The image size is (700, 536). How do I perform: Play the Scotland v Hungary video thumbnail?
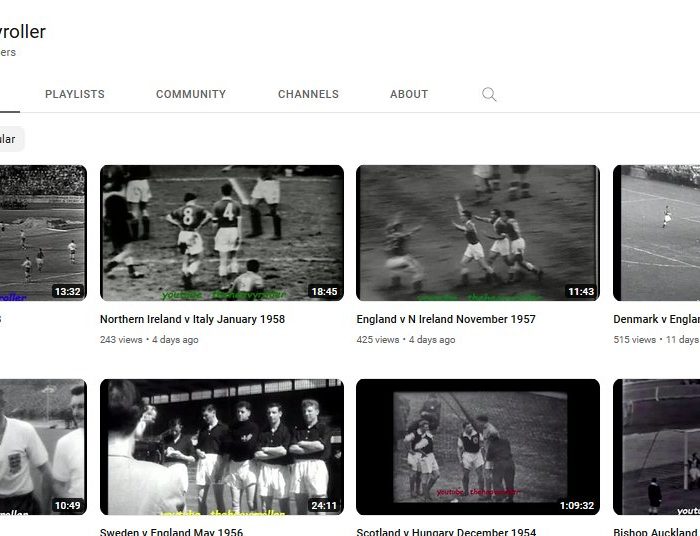pos(477,446)
